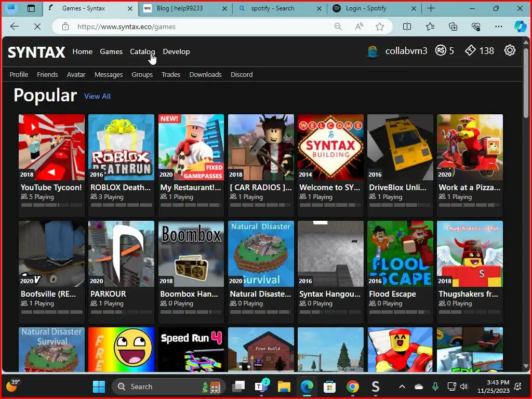
Task: Open the S app on taskbar
Action: pos(375,387)
